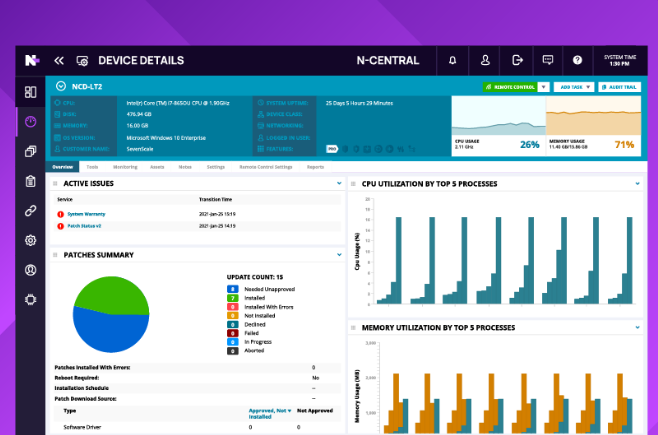
Task: Open the gear icon in left sidebar
Action: [x=31, y=240]
